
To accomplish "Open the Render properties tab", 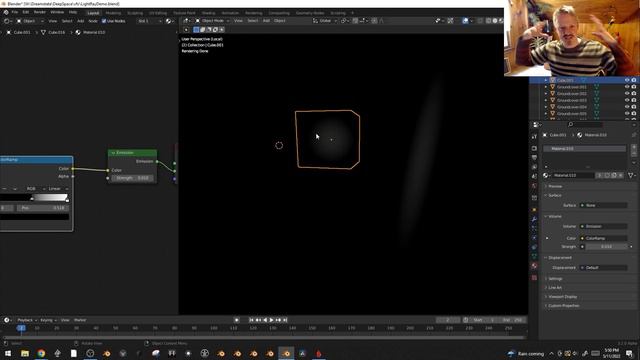I will pyautogui.click(x=534, y=148).
